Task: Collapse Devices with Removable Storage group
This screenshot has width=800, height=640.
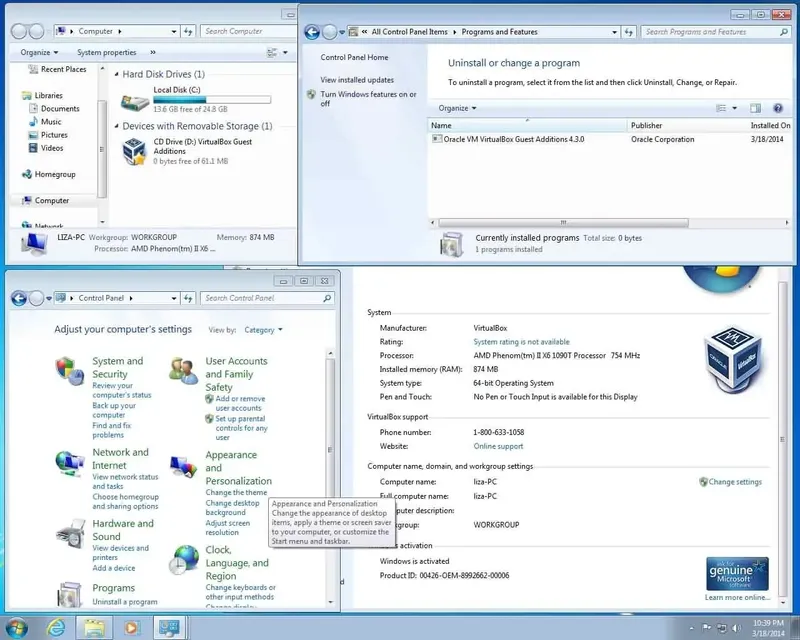Action: pyautogui.click(x=117, y=126)
